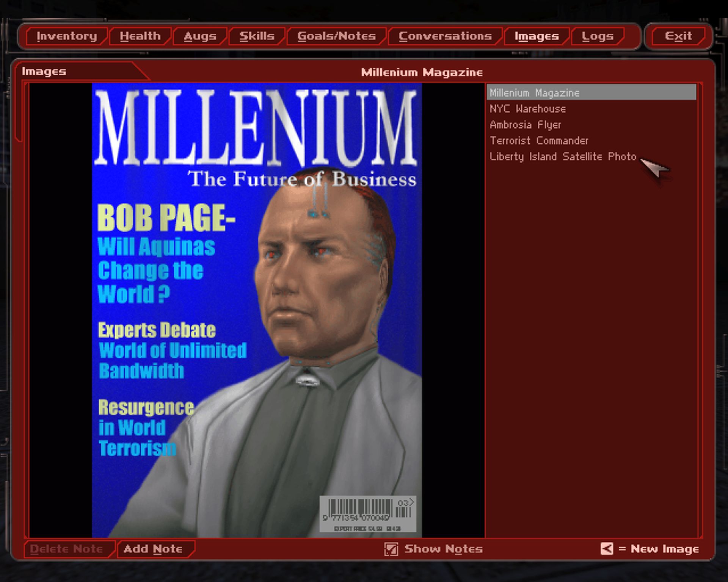
Task: Open Goals/Notes tab
Action: [336, 36]
